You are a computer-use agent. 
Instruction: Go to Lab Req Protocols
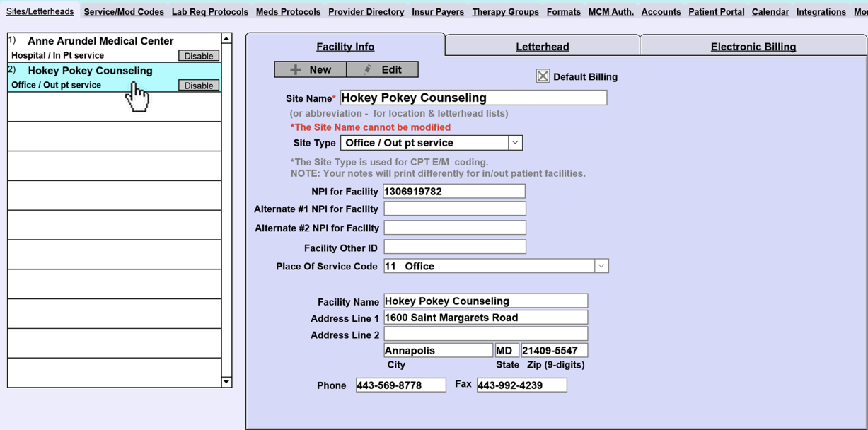[x=210, y=12]
